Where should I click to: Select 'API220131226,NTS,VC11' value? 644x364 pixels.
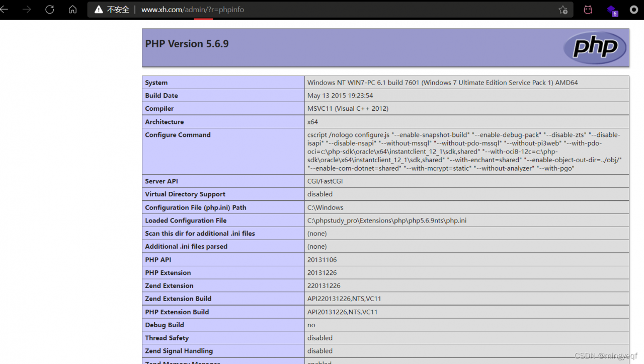click(x=344, y=299)
